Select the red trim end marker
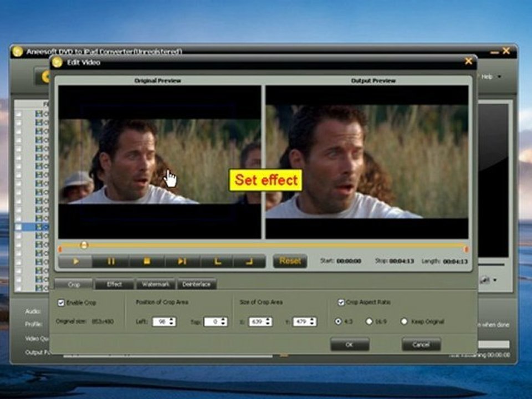The width and height of the screenshot is (532, 399). point(467,249)
